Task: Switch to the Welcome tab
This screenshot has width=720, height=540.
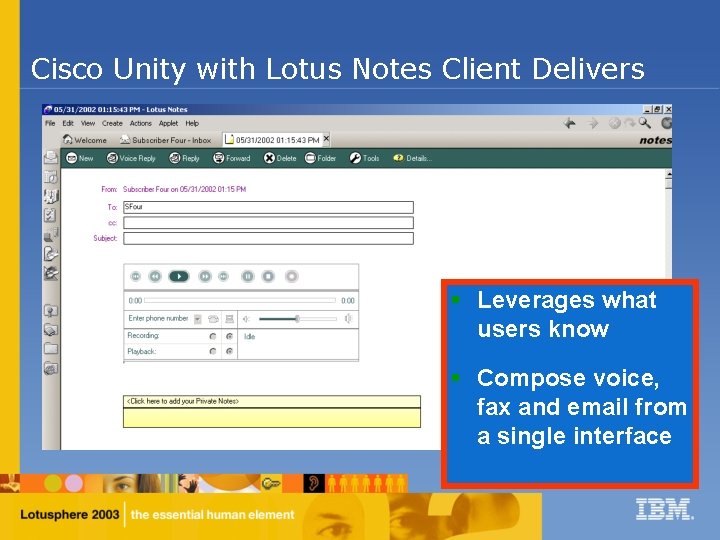Action: [85, 140]
